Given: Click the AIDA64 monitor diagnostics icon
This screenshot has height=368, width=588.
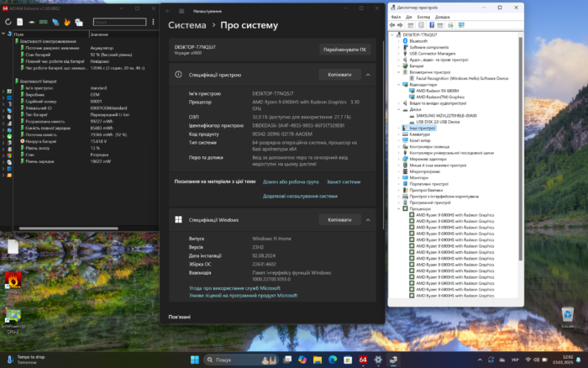Looking at the screenshot, I should pyautogui.click(x=55, y=22).
